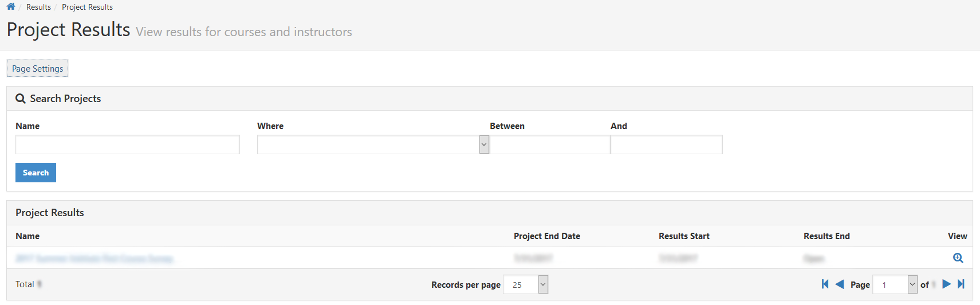Open the Project Results breadcrumb link

click(87, 7)
